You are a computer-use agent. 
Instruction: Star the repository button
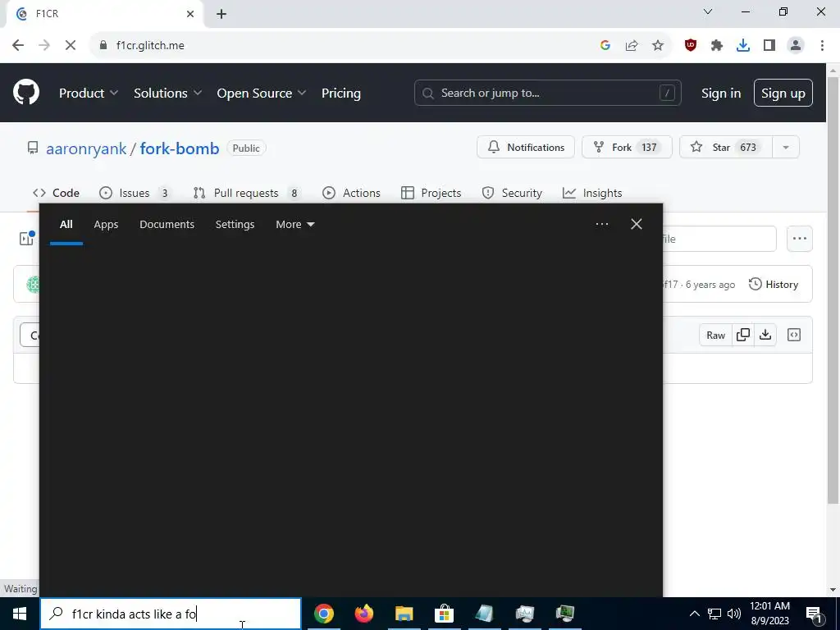[726, 148]
